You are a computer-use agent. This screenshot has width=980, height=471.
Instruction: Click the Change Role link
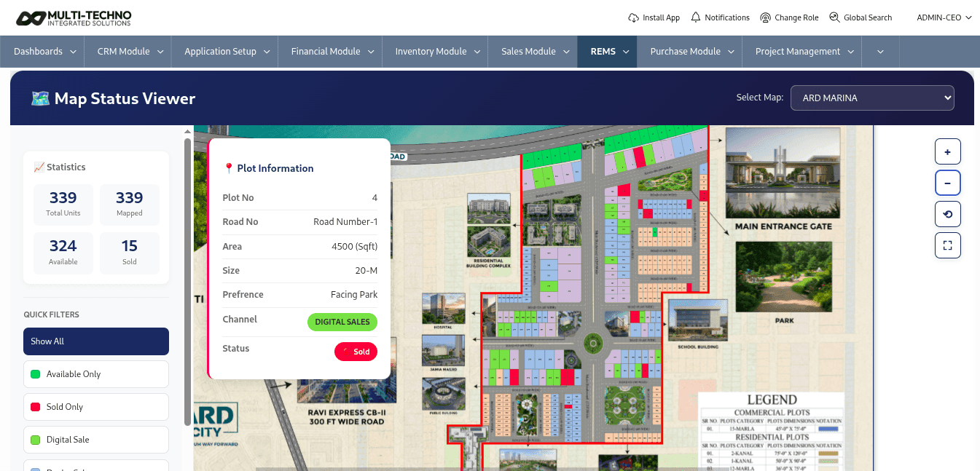tap(789, 17)
